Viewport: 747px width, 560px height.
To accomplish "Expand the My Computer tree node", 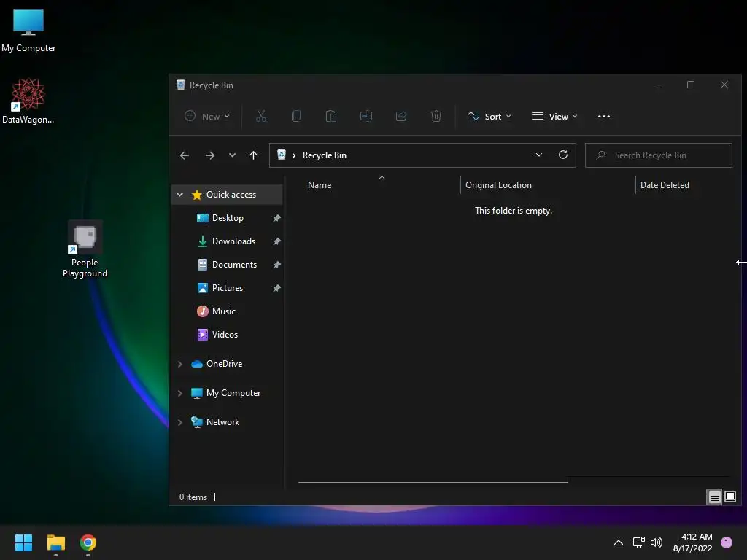I will point(179,393).
